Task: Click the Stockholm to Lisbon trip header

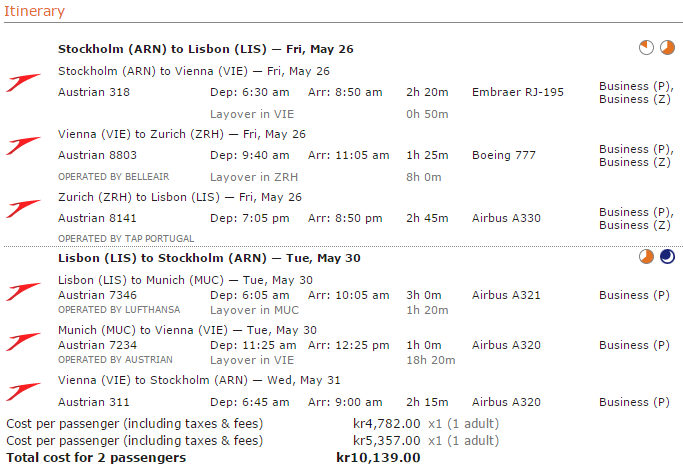Action: [x=205, y=49]
